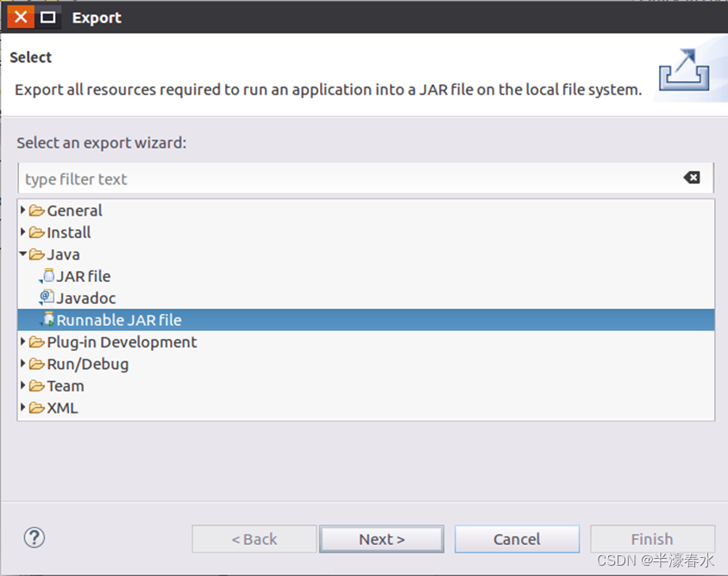Expand the XML category arrow
The image size is (728, 576).
(x=23, y=408)
